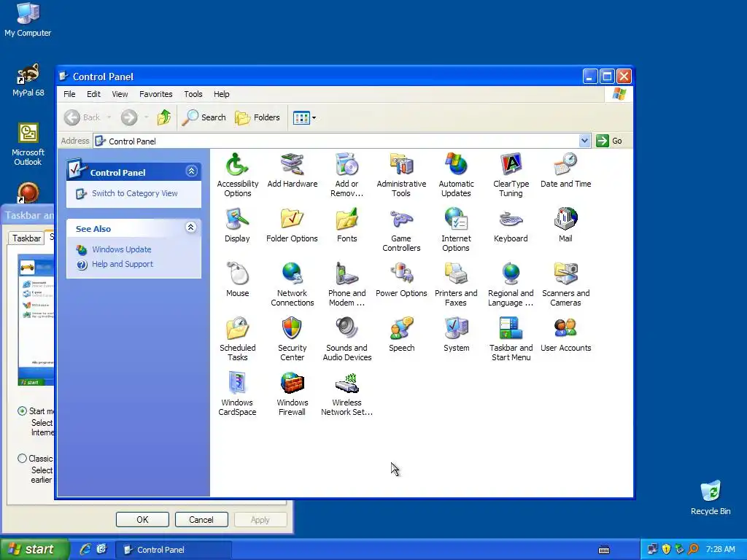Viewport: 747px width, 560px height.
Task: Open ClearType Tuning icon
Action: click(511, 175)
